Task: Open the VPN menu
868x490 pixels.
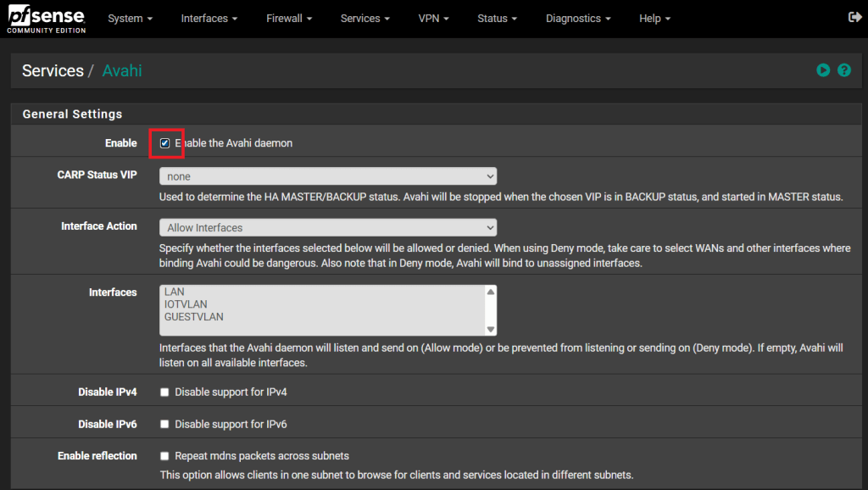Action: pyautogui.click(x=434, y=19)
